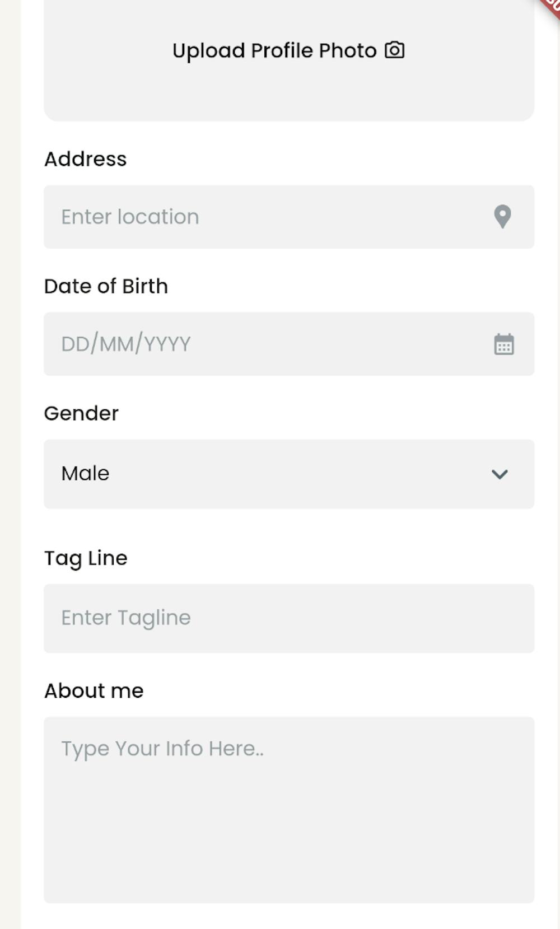Click the DD/MM/YYYY date input field
The height and width of the screenshot is (929, 560).
252,344
